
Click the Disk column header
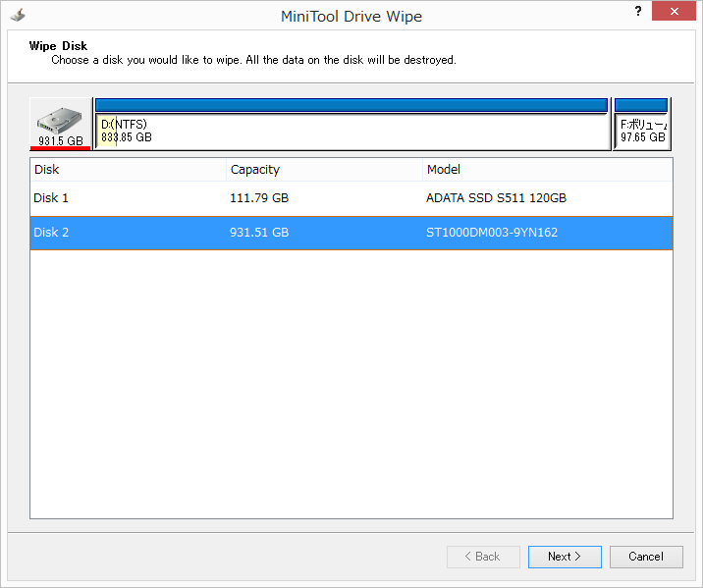(129, 170)
